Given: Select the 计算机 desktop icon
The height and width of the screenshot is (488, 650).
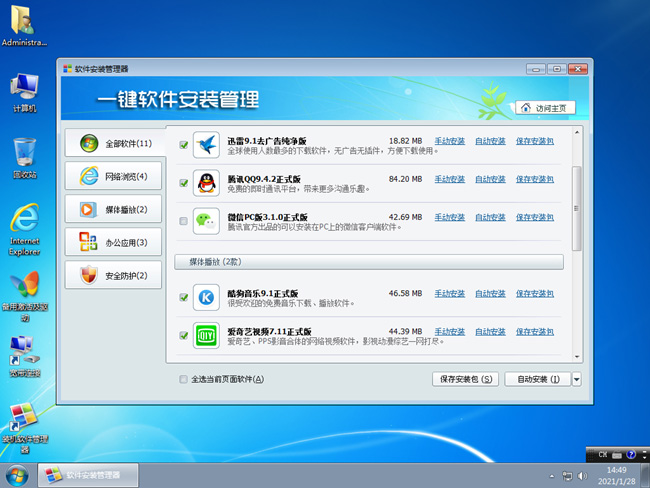Looking at the screenshot, I should click(x=24, y=93).
